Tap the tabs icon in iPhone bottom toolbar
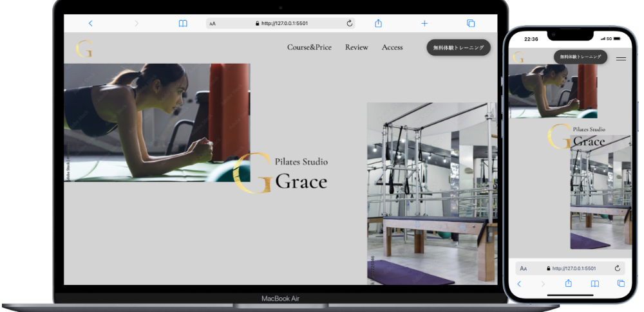The height and width of the screenshot is (312, 644). 621,284
